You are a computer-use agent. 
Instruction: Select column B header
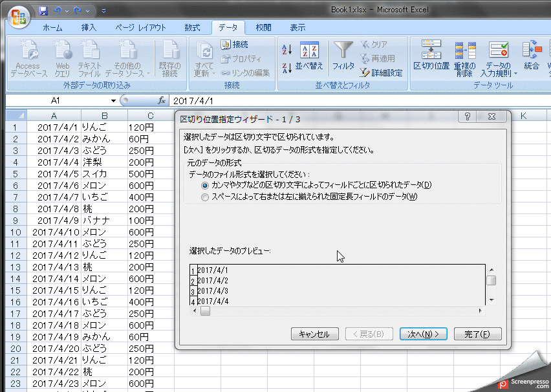tap(104, 116)
